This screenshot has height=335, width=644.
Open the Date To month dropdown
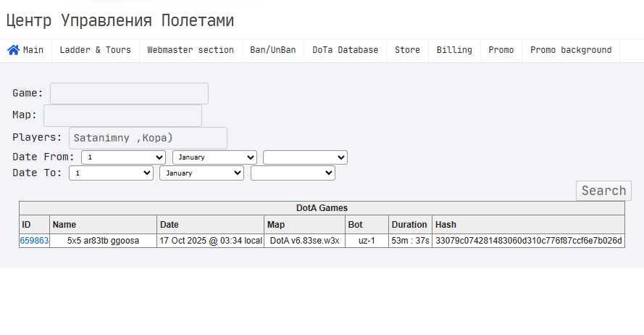tap(201, 173)
